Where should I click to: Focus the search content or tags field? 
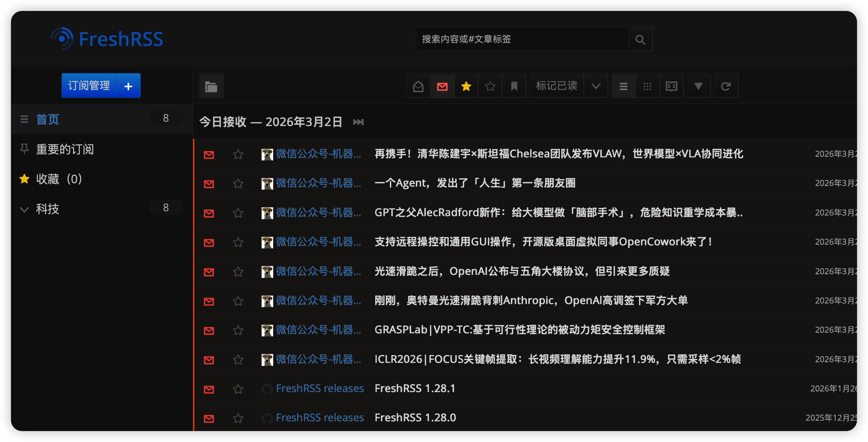[x=522, y=39]
